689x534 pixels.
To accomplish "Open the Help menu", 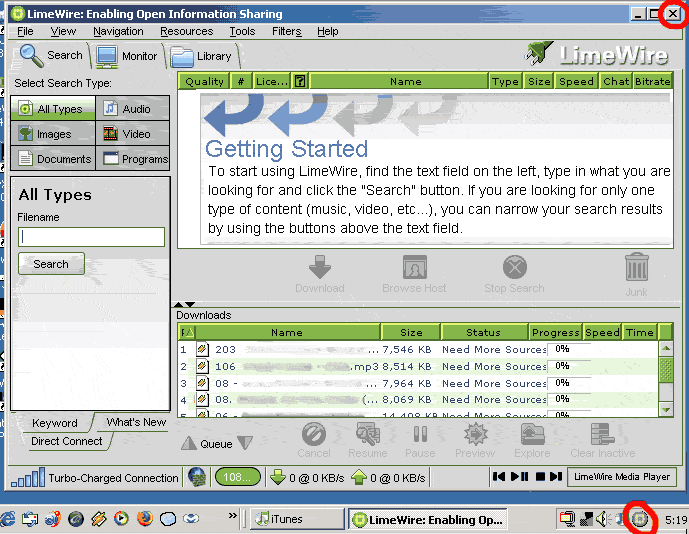I will [328, 32].
